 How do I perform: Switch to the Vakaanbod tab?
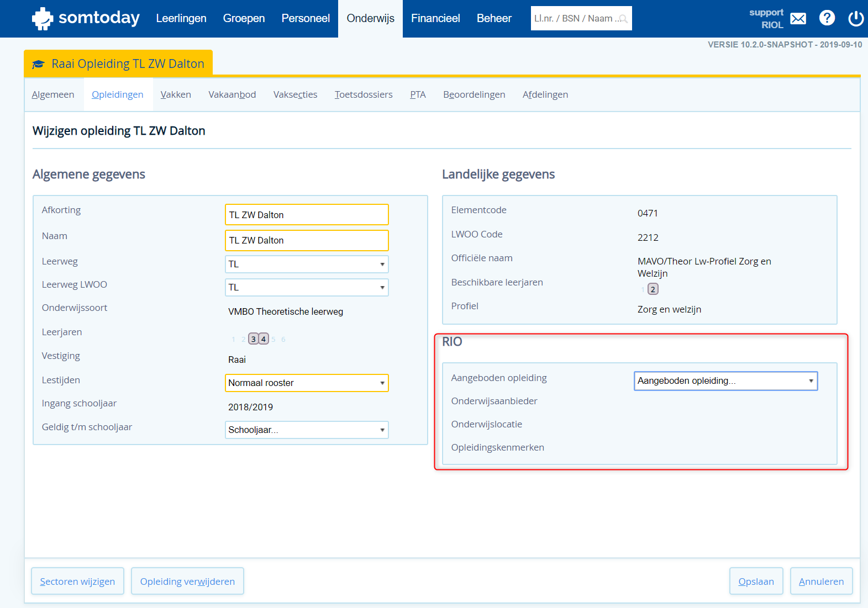pyautogui.click(x=232, y=95)
